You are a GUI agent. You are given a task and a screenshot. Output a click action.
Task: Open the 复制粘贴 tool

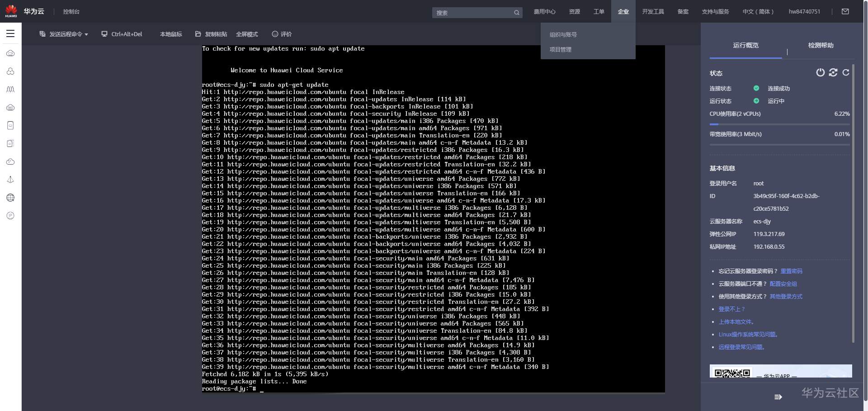tap(211, 34)
